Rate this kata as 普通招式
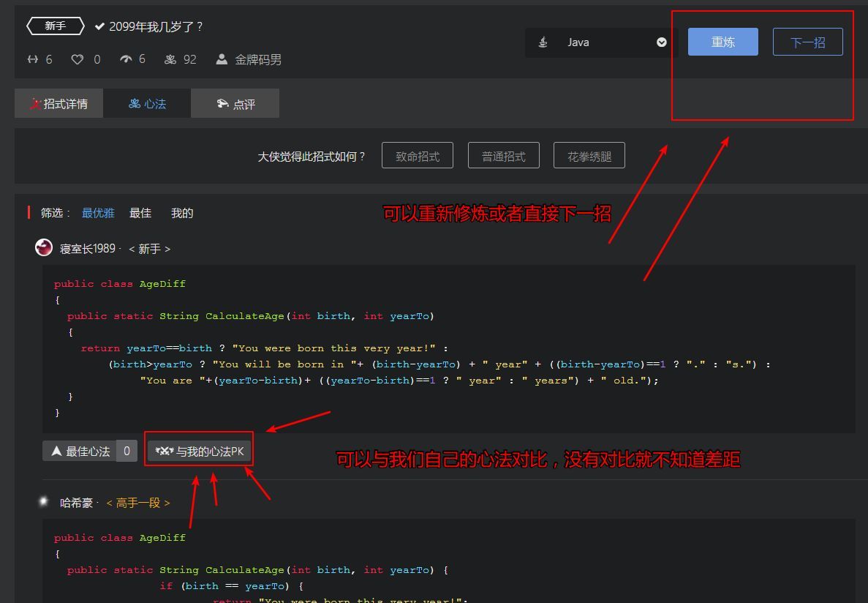This screenshot has width=868, height=603. 503,156
